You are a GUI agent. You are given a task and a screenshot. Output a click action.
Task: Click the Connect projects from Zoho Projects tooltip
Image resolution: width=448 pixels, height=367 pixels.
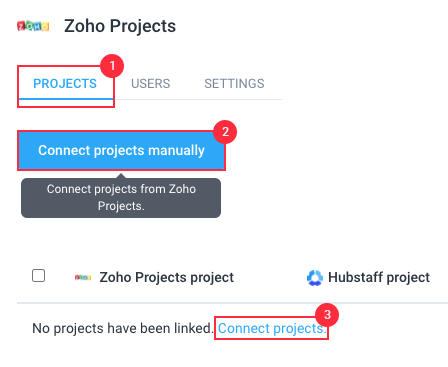(x=121, y=198)
